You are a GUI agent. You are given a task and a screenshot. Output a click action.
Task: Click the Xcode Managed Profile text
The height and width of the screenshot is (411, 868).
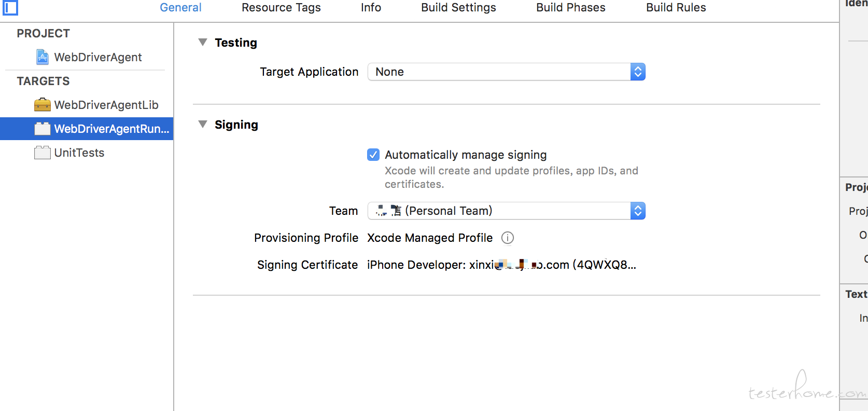point(430,238)
